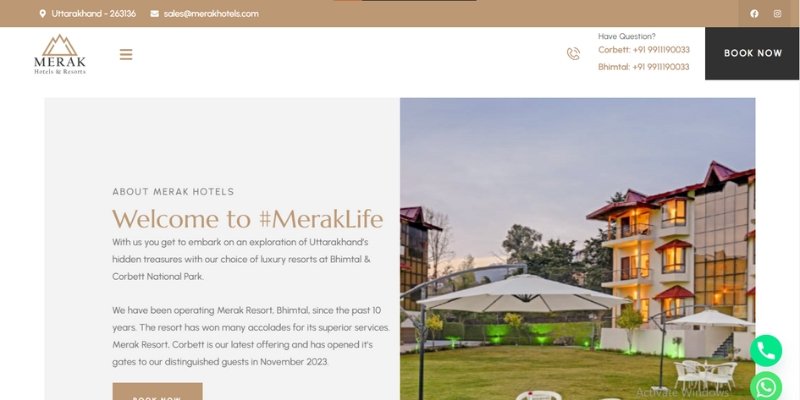Click the Welcome to #MerakLife heading
Image resolution: width=800 pixels, height=400 pixels.
click(x=247, y=219)
